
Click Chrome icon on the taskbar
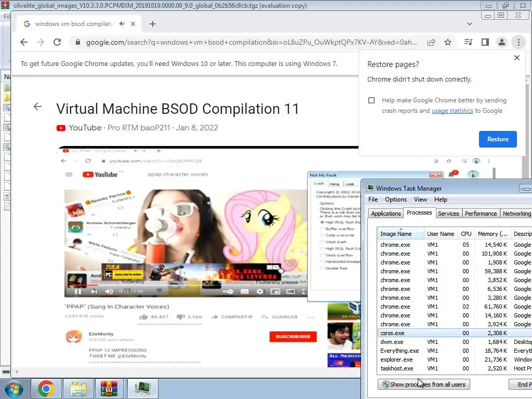point(46,389)
